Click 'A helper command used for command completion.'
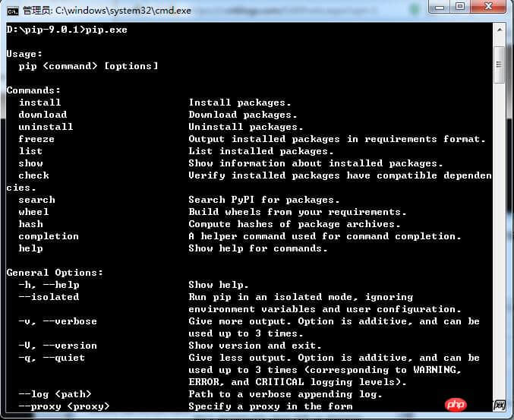Screen dimensions: 514x420 [x=325, y=236]
